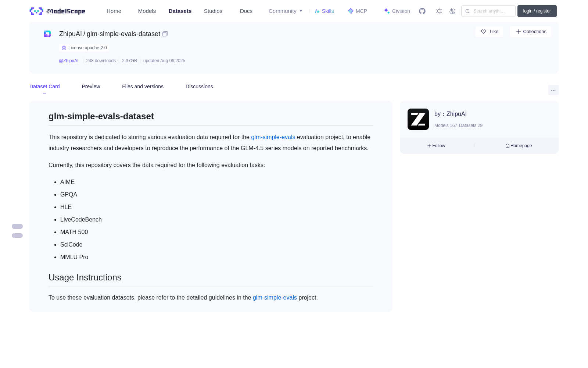Click the 'MATH 500' list item
Viewport: 588px width, 368px height.
(74, 232)
